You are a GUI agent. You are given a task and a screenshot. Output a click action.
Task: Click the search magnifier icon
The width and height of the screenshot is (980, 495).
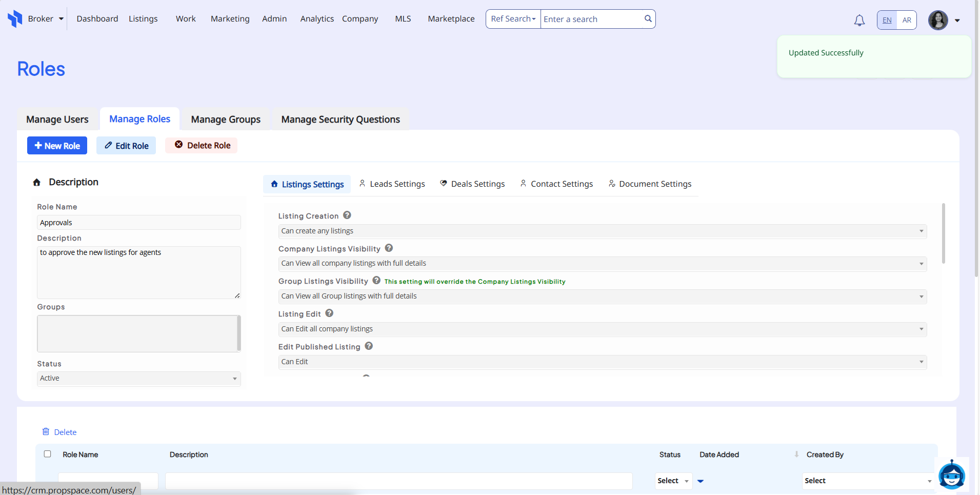648,19
